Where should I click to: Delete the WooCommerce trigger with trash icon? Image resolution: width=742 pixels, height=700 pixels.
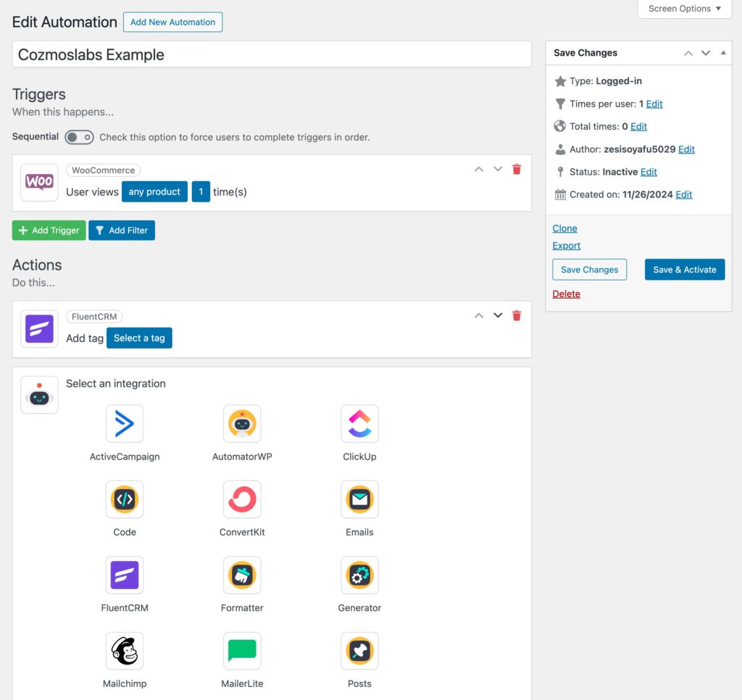click(517, 170)
